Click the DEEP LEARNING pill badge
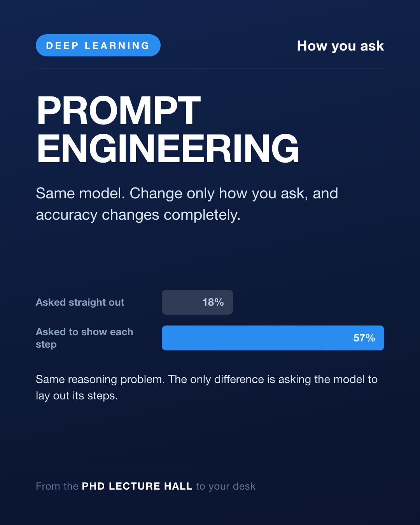Viewport: 420px width, 525px height. pos(98,45)
